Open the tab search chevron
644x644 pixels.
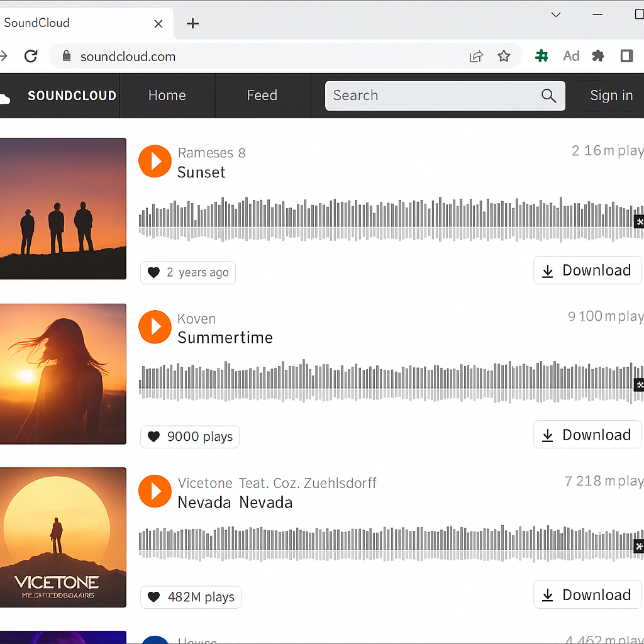[x=555, y=14]
